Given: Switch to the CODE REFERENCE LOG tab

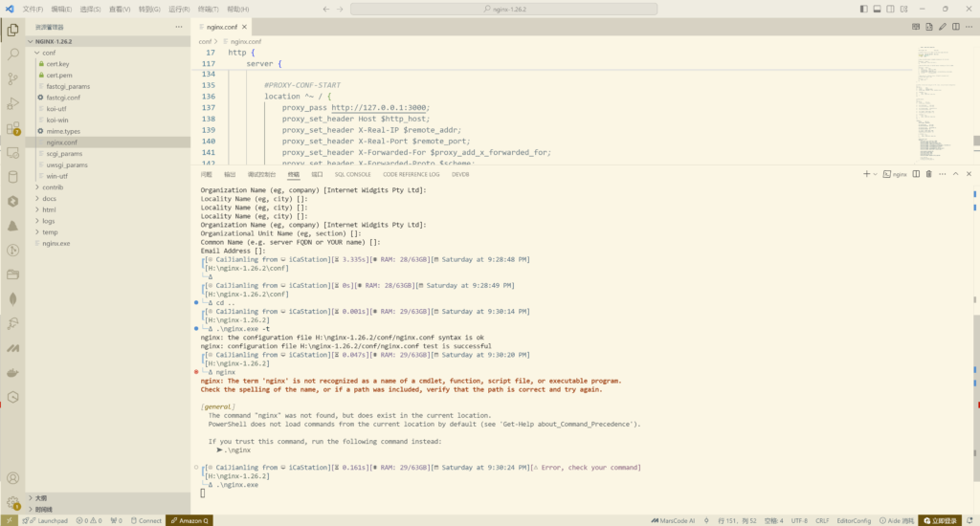Looking at the screenshot, I should (x=411, y=174).
